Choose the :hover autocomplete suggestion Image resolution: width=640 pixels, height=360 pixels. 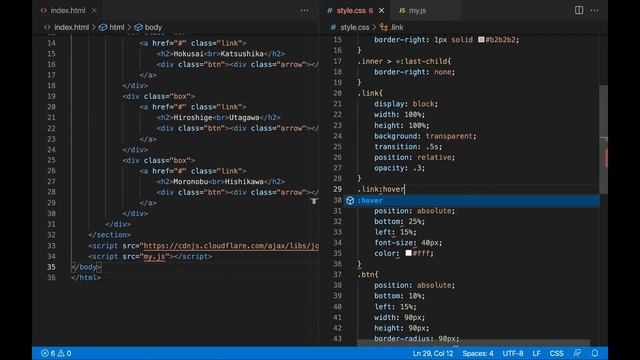[471, 200]
